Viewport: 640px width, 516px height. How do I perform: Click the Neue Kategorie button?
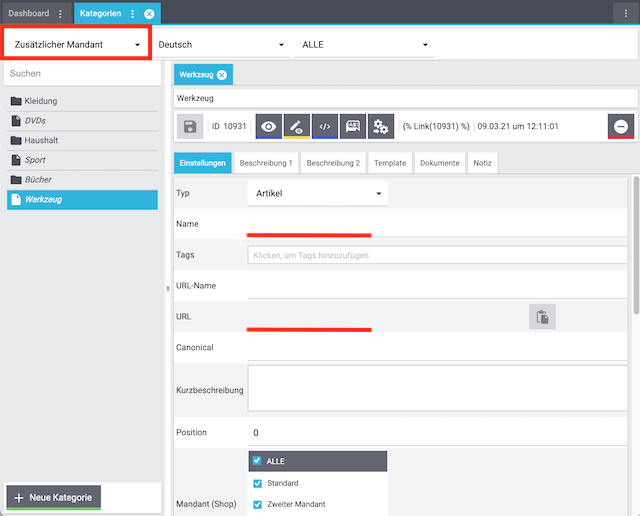(x=53, y=497)
